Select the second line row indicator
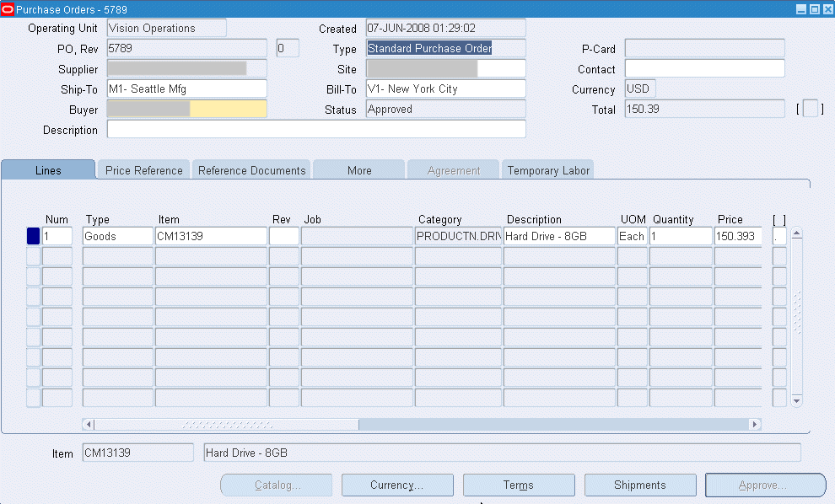 tap(33, 256)
